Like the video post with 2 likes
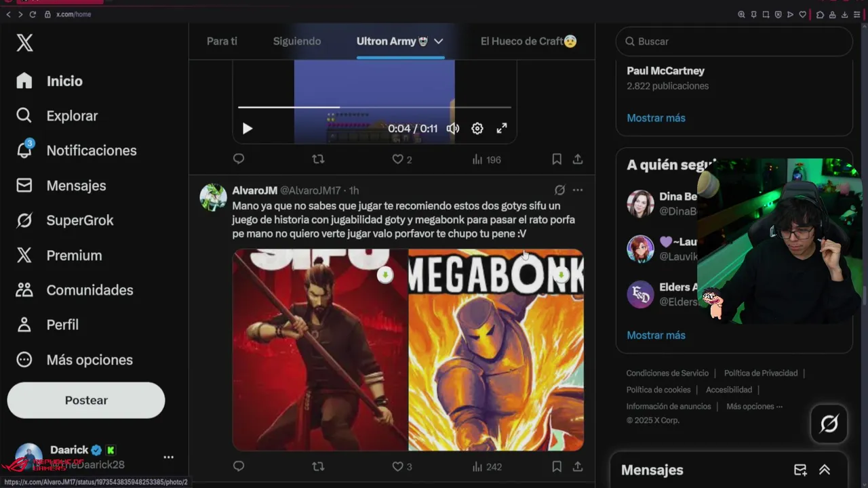This screenshot has width=868, height=488. [402, 159]
